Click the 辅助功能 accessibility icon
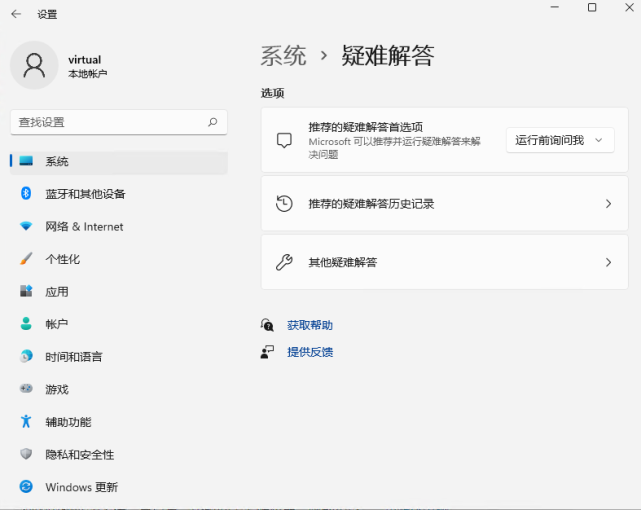 click(x=26, y=421)
